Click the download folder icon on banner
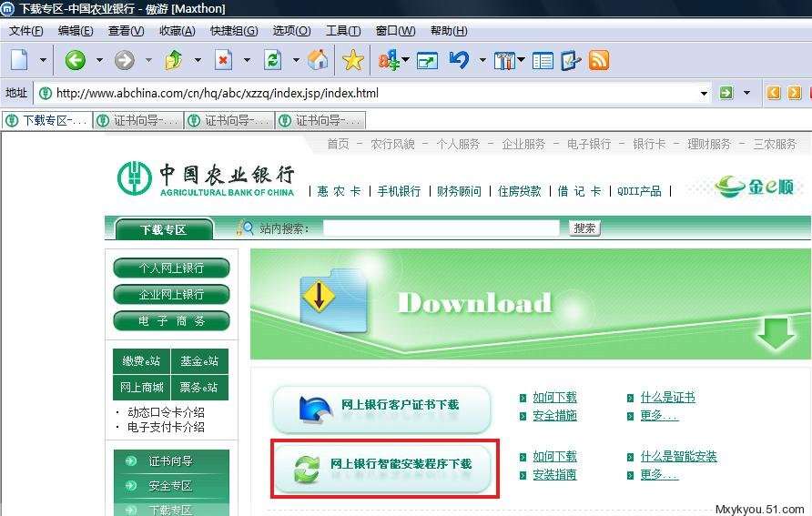Screen dimensions: 812x516 click(x=334, y=300)
